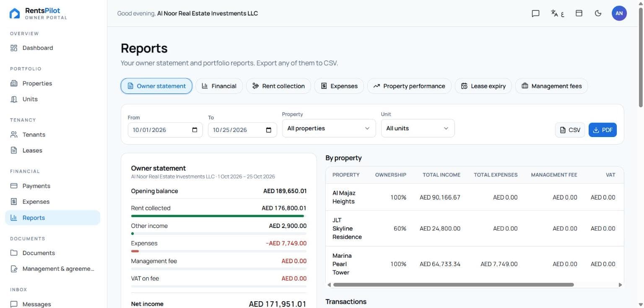Image resolution: width=644 pixels, height=308 pixels.
Task: Click the Rent collected green progress bar
Action: (x=218, y=216)
